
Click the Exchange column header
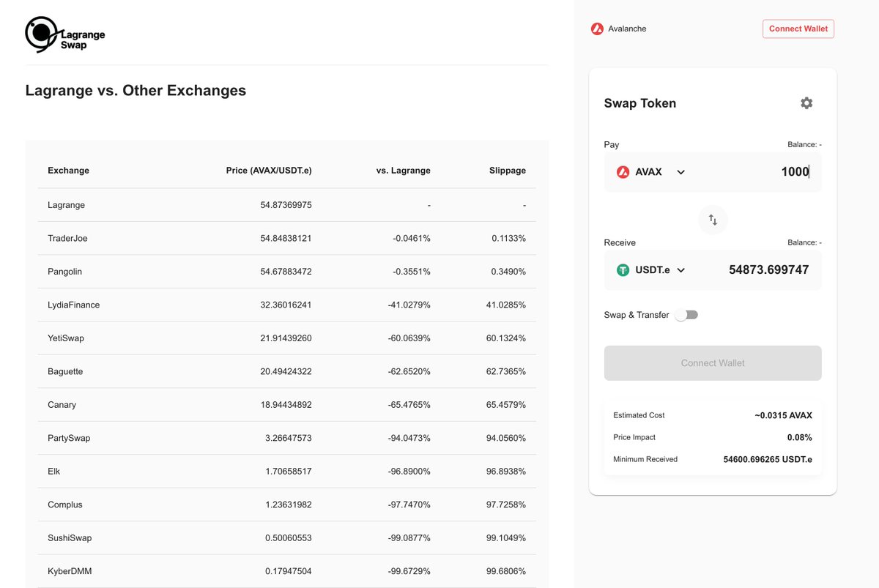tap(68, 171)
